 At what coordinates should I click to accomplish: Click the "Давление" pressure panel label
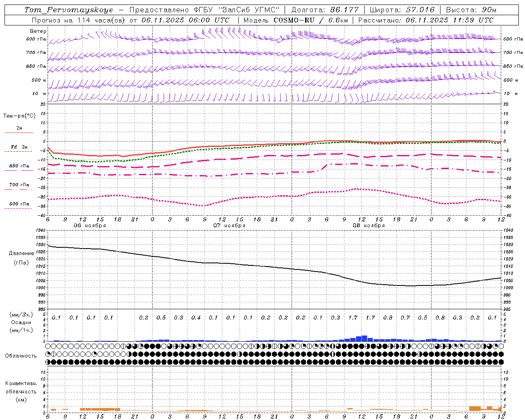click(21, 253)
